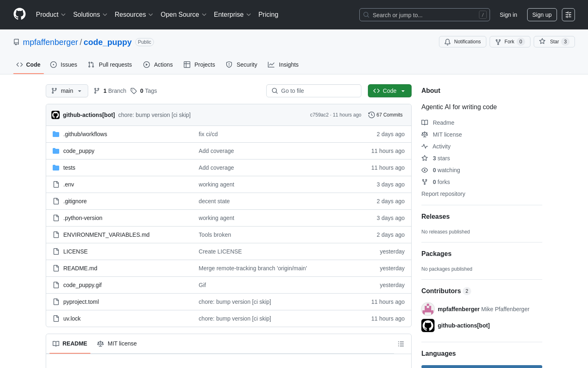Expand the Open Source menu
Screen dimensions: 588x368
point(184,15)
